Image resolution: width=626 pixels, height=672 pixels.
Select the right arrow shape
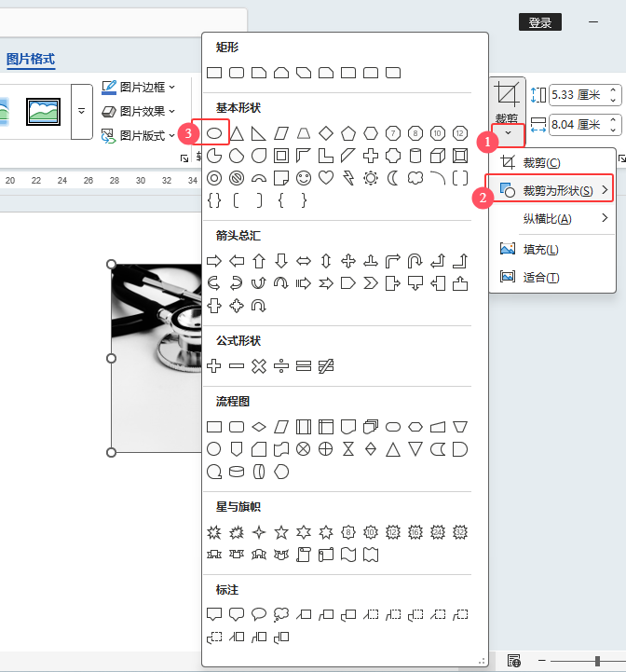click(x=214, y=261)
